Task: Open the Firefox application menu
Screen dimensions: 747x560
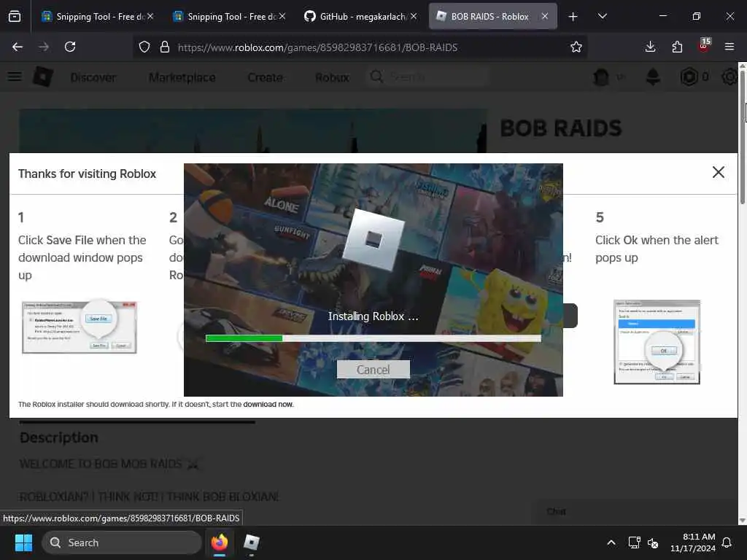Action: [729, 47]
